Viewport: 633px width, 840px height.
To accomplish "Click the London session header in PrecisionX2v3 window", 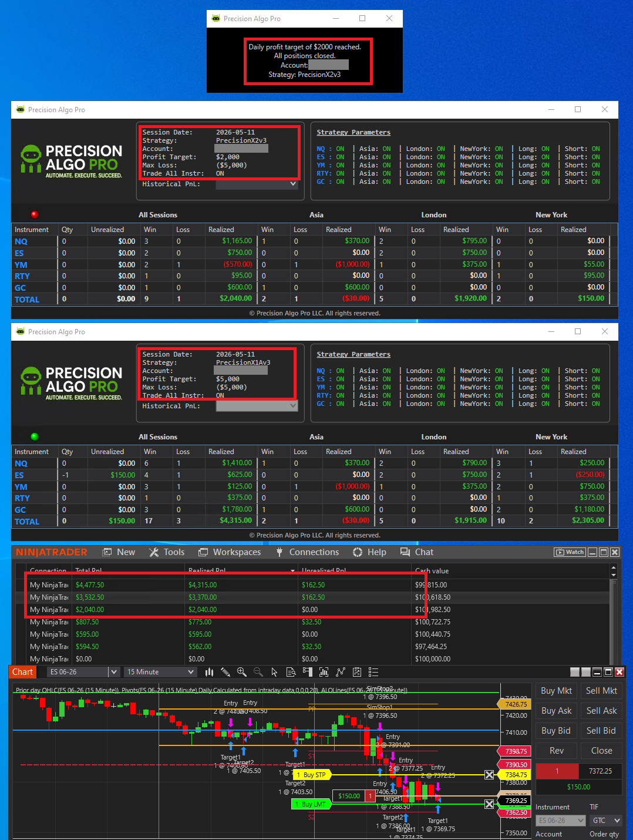I will (x=434, y=215).
